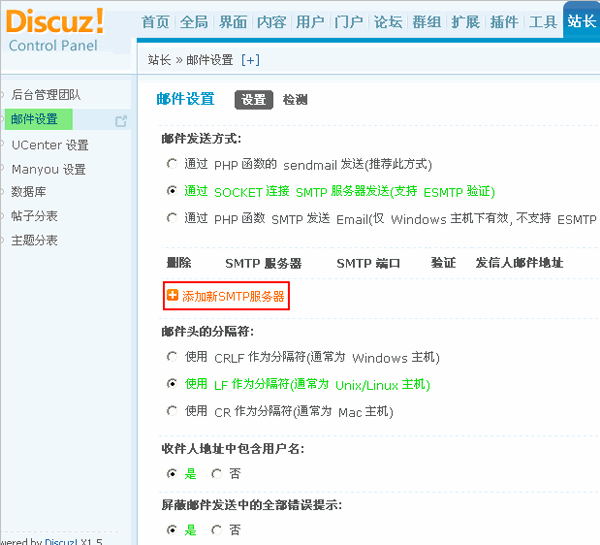This screenshot has height=545, width=600.
Task: Open 后台管理团队 in sidebar
Action: coord(46,95)
